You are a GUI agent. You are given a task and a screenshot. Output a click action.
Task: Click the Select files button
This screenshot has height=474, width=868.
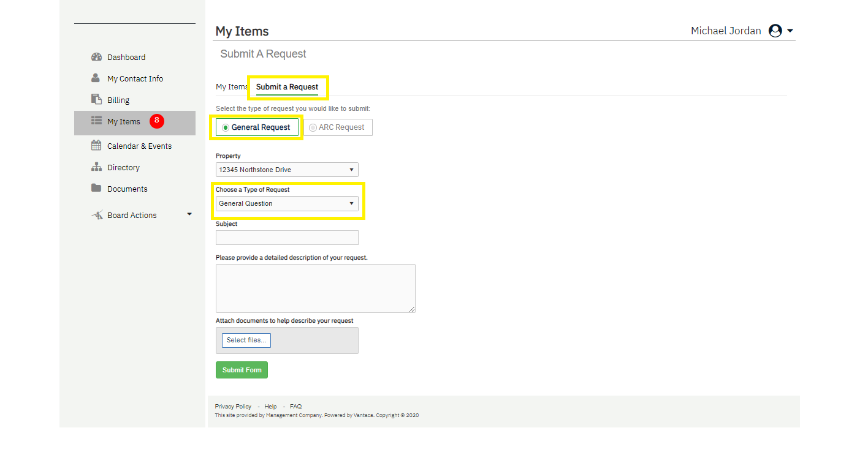coord(246,340)
